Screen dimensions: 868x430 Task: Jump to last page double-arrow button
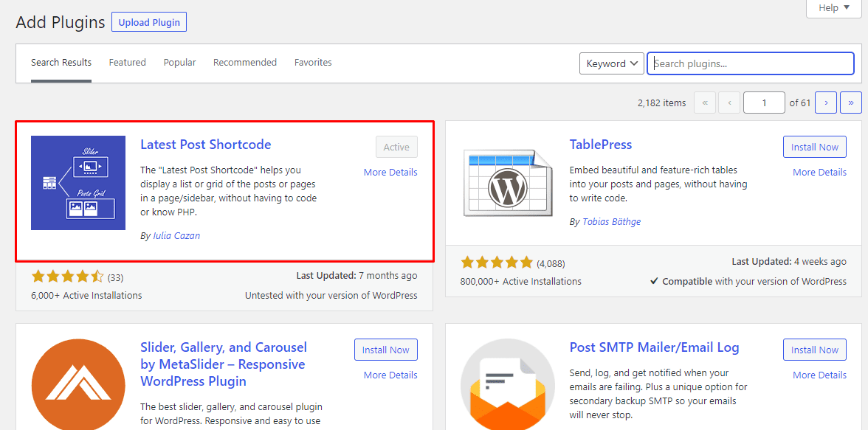tap(851, 103)
